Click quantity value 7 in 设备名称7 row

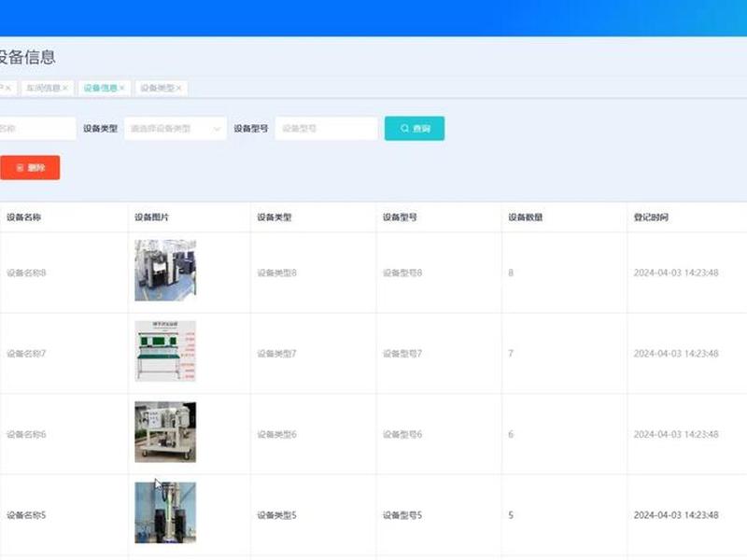[x=511, y=354]
